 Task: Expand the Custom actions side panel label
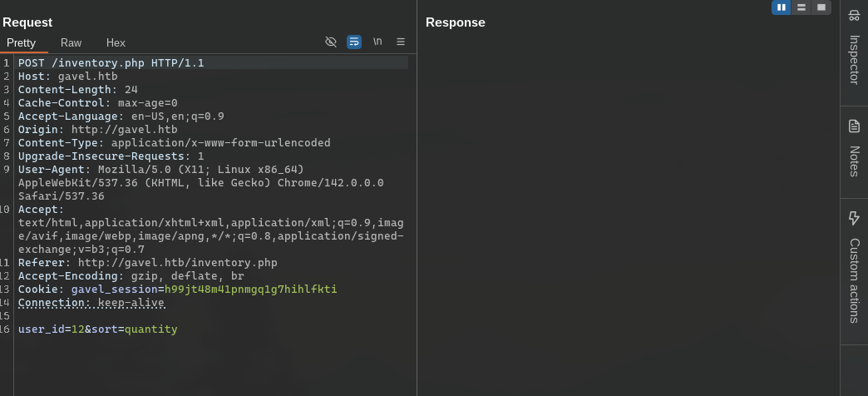coord(854,280)
